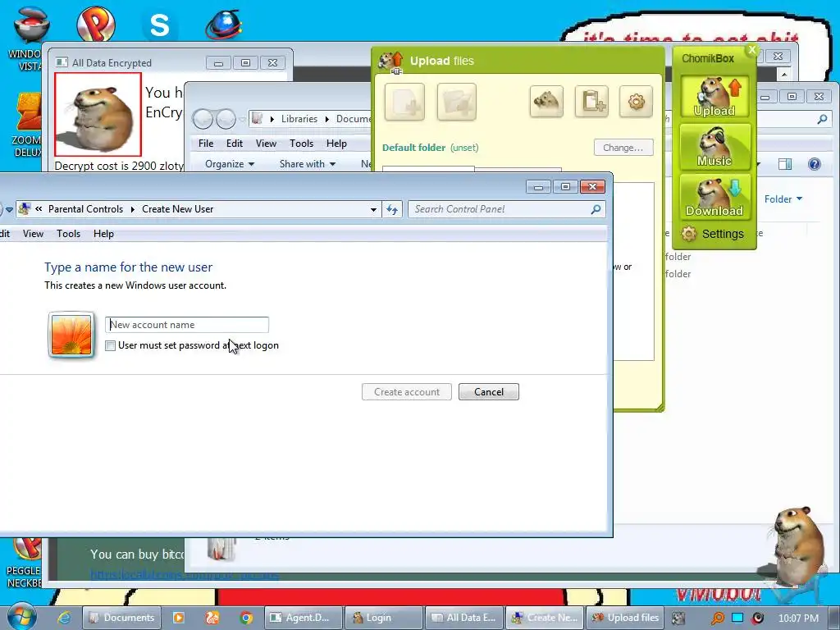
Task: Open the gear settings icon in Upload files
Action: tap(636, 101)
